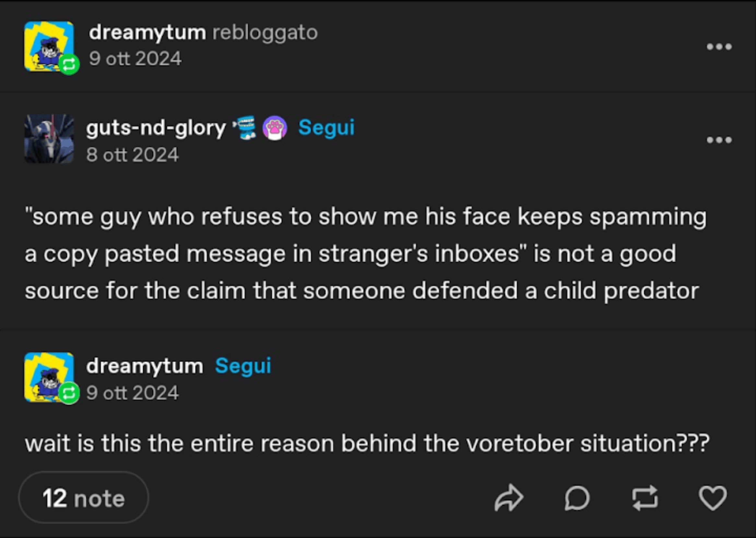
Task: Open the top post's three-dot options menu
Action: click(719, 47)
